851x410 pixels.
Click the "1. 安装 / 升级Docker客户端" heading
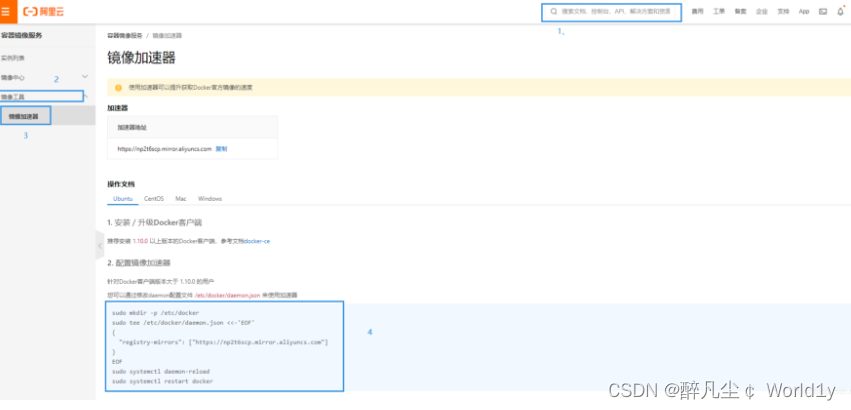[x=155, y=223]
